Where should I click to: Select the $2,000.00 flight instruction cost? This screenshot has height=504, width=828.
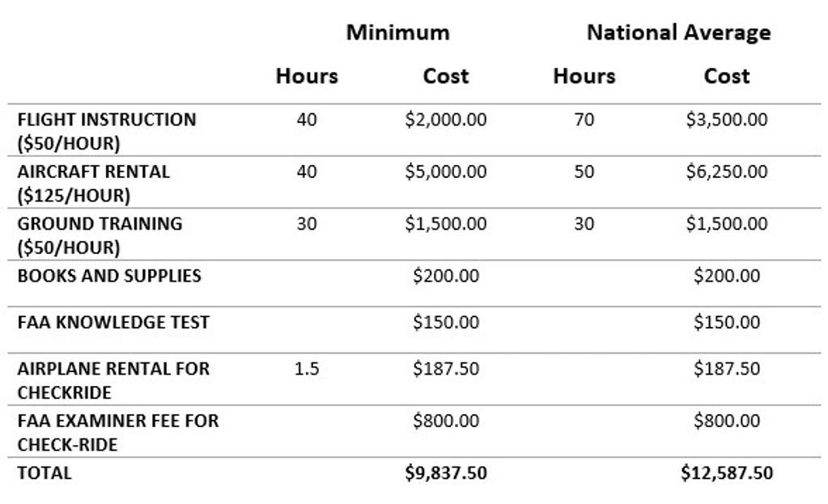[x=446, y=121]
